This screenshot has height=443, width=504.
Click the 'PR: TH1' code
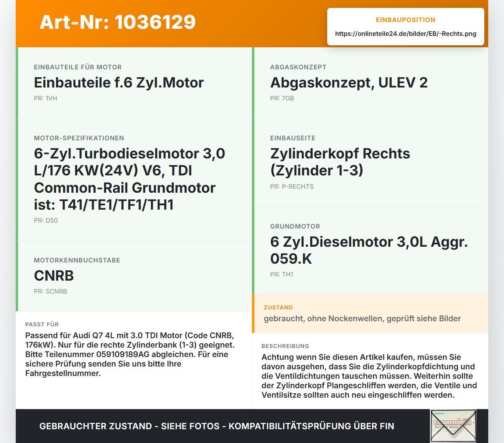coord(282,274)
